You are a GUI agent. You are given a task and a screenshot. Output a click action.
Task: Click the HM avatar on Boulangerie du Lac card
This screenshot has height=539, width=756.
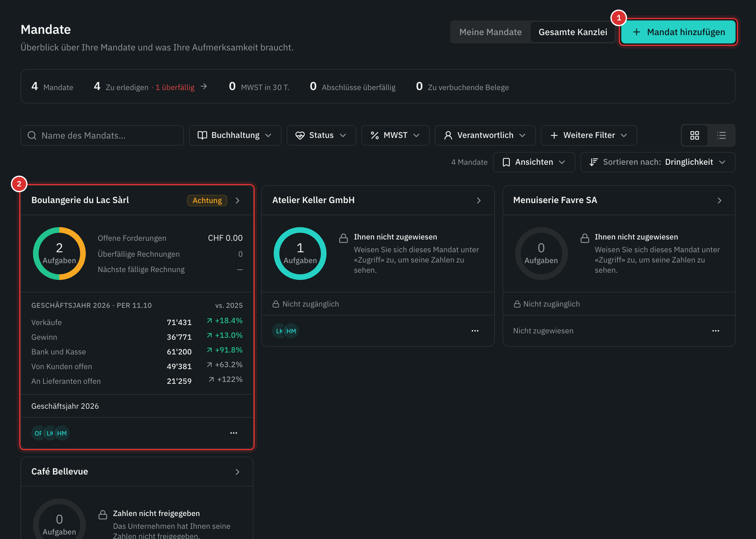click(62, 433)
